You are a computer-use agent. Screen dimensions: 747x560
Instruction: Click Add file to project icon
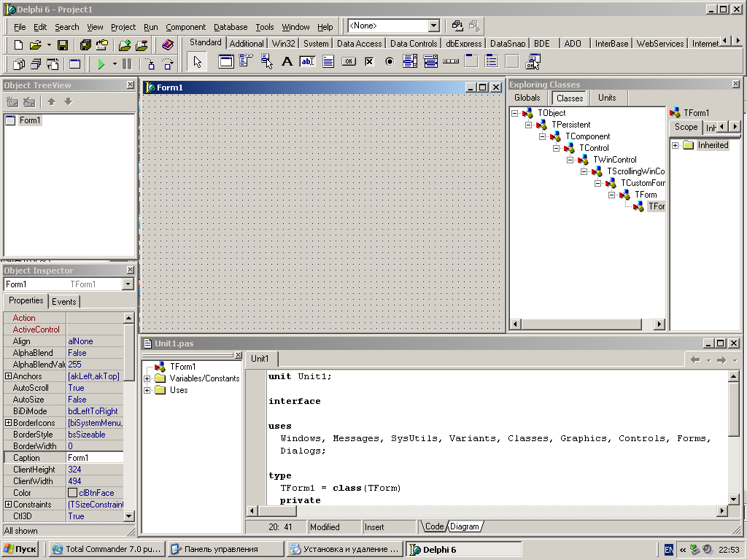(125, 45)
